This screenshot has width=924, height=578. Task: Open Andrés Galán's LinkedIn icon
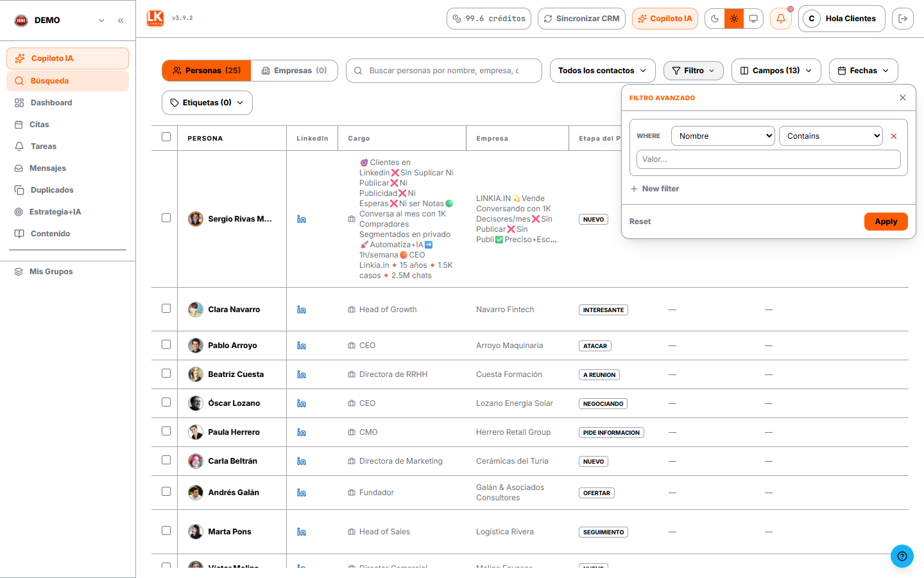click(302, 493)
